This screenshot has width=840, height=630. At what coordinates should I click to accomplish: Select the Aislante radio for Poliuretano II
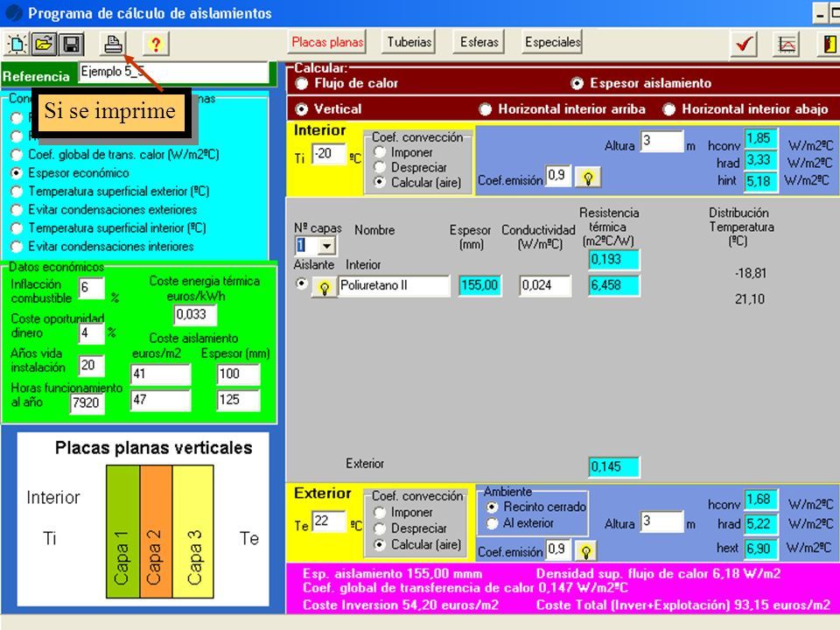click(302, 283)
